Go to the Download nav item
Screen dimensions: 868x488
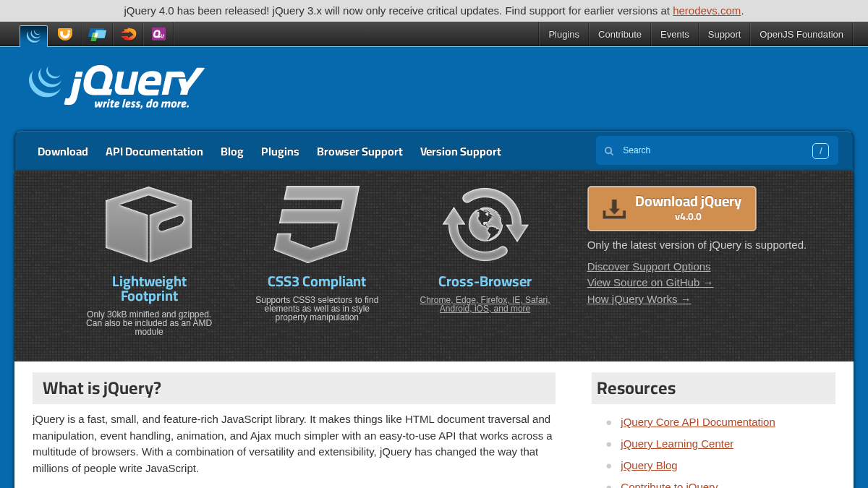[63, 151]
